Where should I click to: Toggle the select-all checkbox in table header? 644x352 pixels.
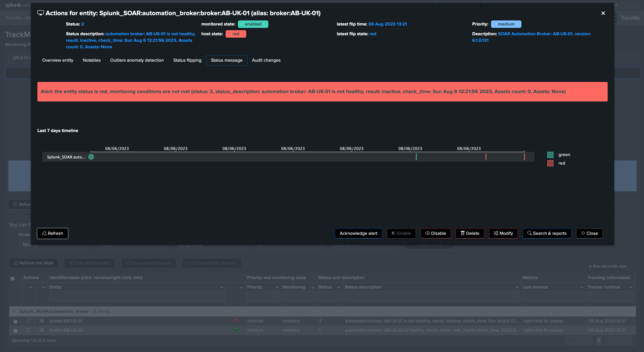(x=12, y=279)
